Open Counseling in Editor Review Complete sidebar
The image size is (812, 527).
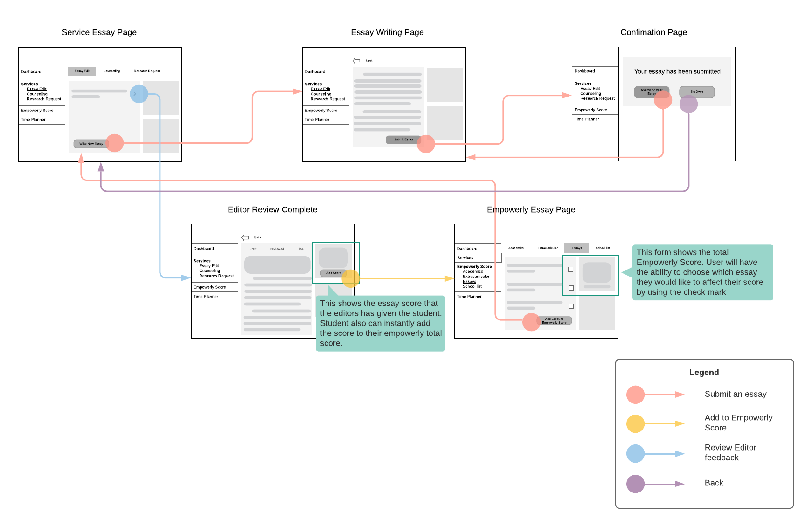pyautogui.click(x=209, y=271)
